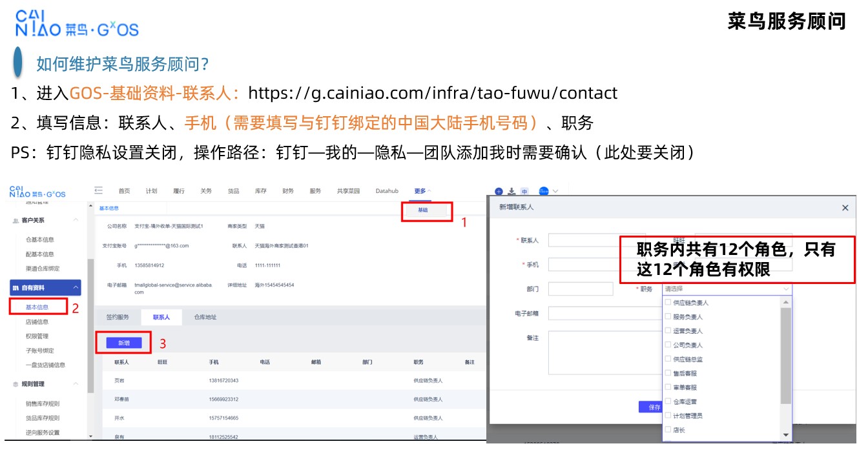This screenshot has height=457, width=868.
Task: Open 配基本信息 in the sidebar
Action: (x=40, y=254)
